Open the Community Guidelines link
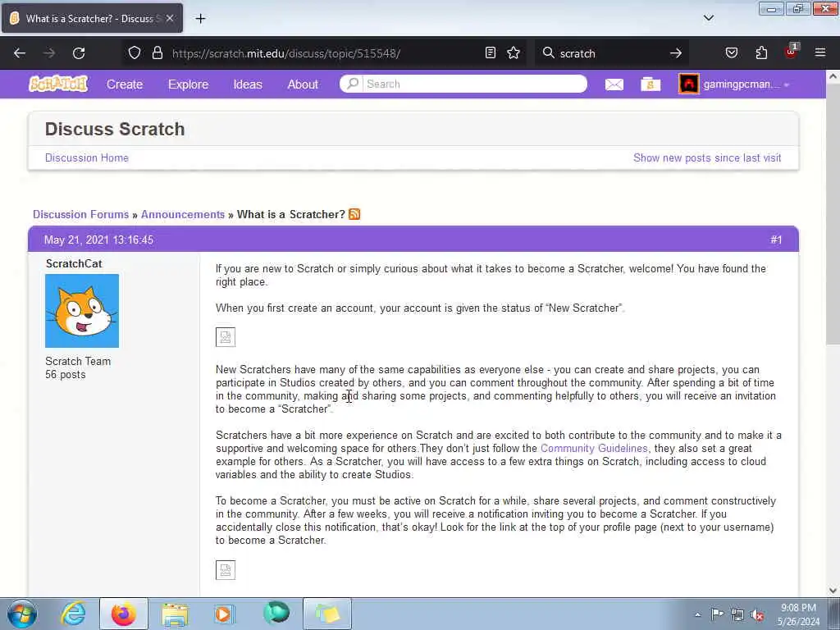Image resolution: width=840 pixels, height=630 pixels. pyautogui.click(x=594, y=449)
